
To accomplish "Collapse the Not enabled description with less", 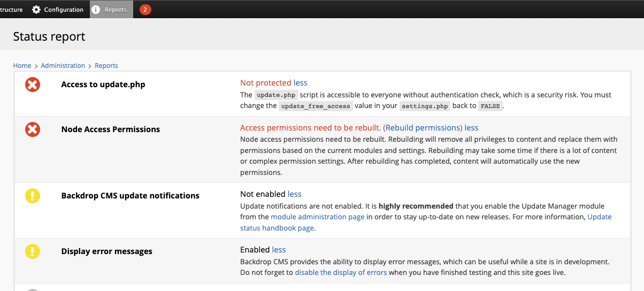I will click(x=295, y=194).
